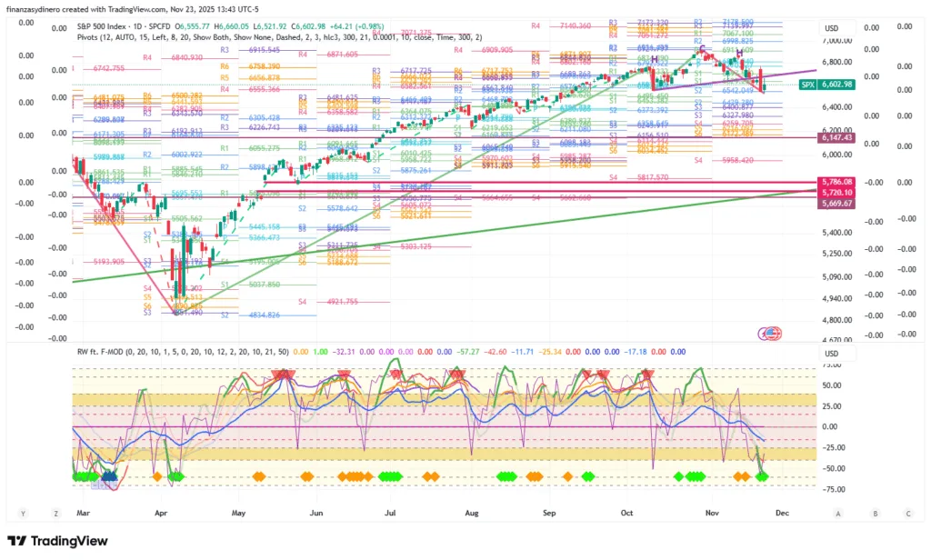Screen dimensions: 931x560
Task: Open the USD currency selector on price chart
Action: (x=831, y=28)
